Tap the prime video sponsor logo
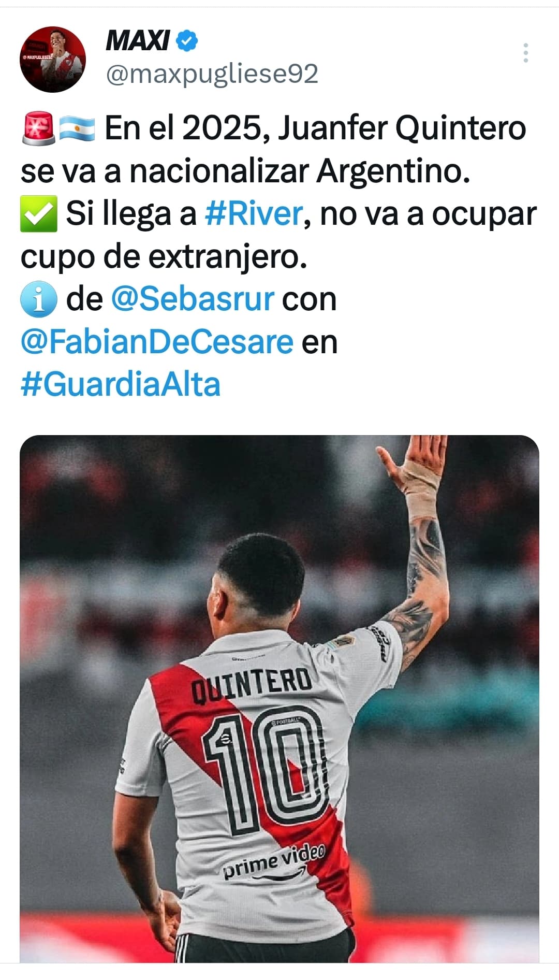 (x=274, y=862)
